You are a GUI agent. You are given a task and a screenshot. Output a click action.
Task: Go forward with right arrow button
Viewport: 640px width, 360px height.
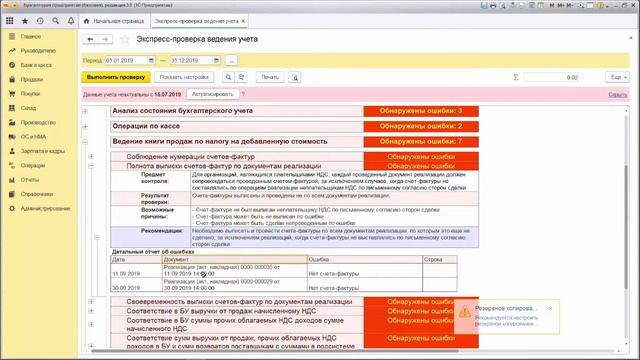coord(105,39)
